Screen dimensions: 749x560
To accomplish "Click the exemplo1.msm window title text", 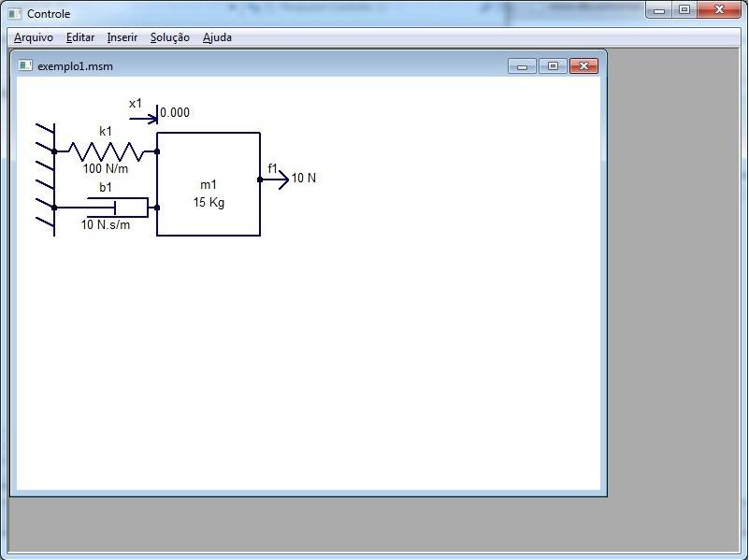I will click(x=76, y=66).
